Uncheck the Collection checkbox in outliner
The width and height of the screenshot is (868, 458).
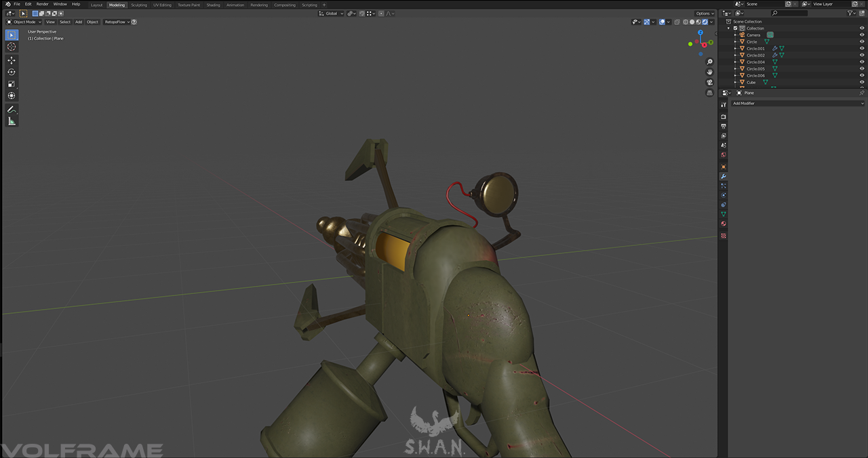click(x=735, y=28)
